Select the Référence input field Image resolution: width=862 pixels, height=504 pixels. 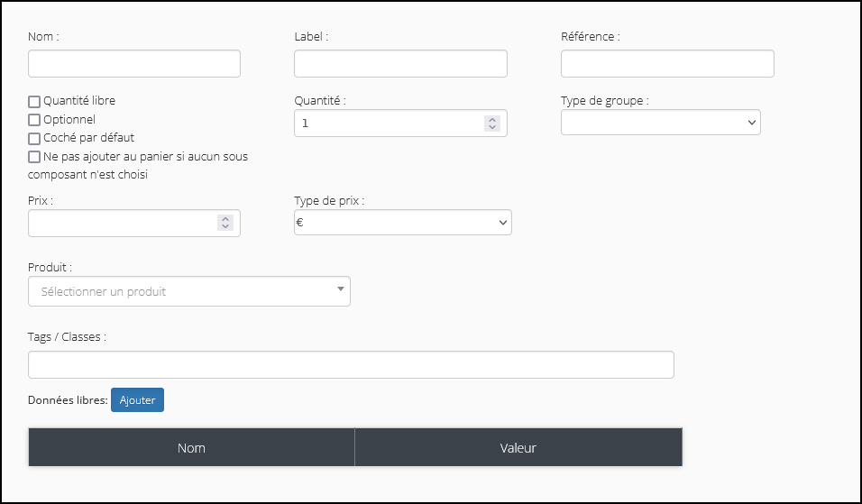[x=667, y=64]
